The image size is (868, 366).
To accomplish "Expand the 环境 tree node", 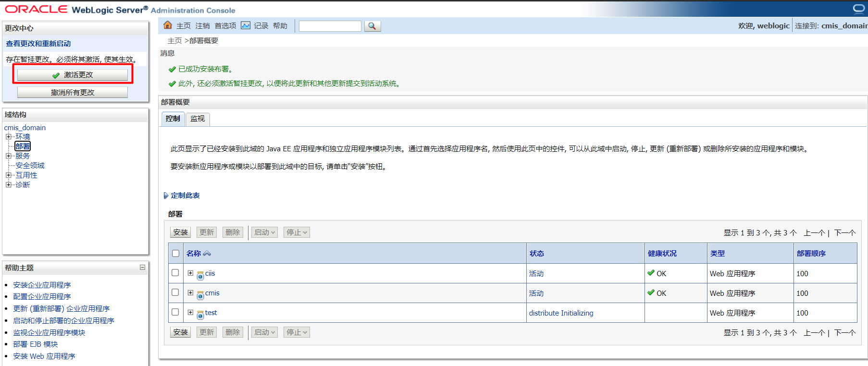I will click(x=8, y=137).
